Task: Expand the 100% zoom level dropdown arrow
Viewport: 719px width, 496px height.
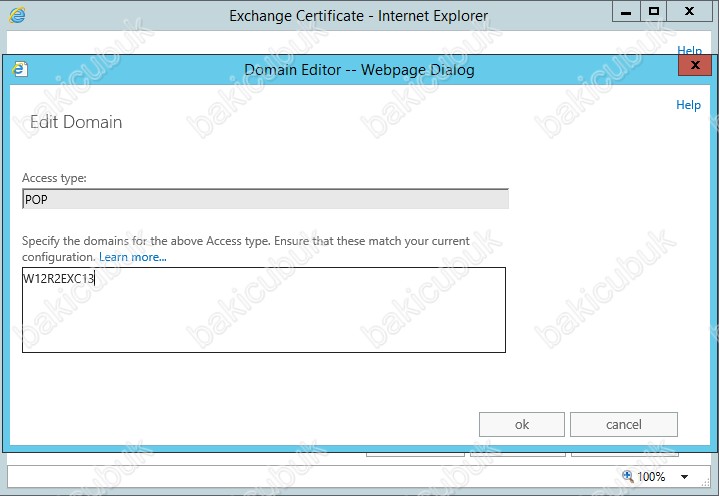Action: pyautogui.click(x=684, y=477)
